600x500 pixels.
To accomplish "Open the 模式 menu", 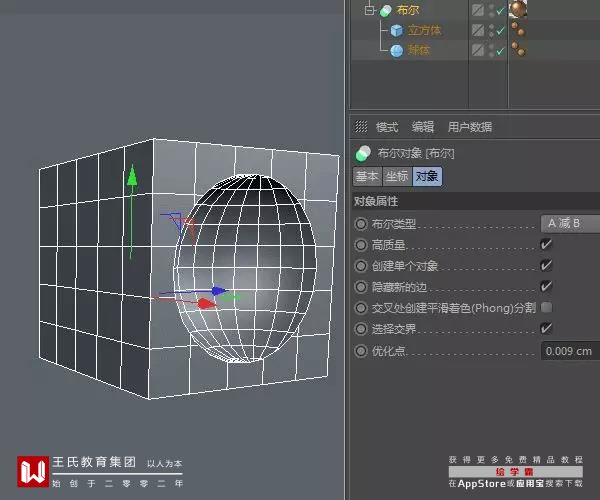I will click(387, 127).
